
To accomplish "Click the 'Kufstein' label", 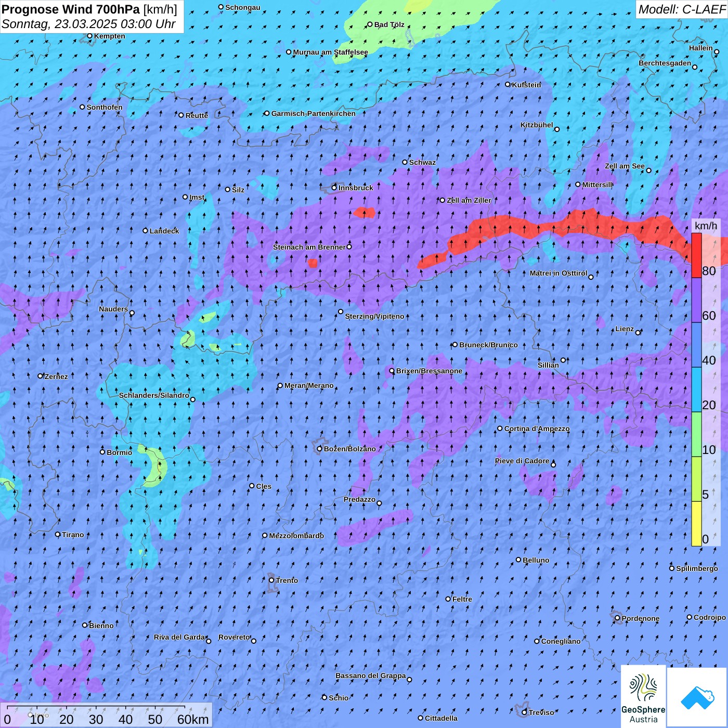I will coord(526,85).
